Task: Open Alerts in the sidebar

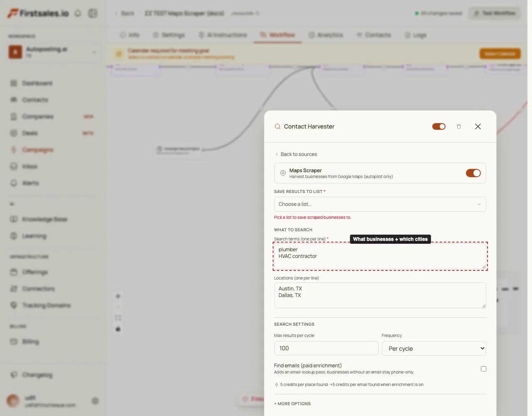Action: click(30, 183)
